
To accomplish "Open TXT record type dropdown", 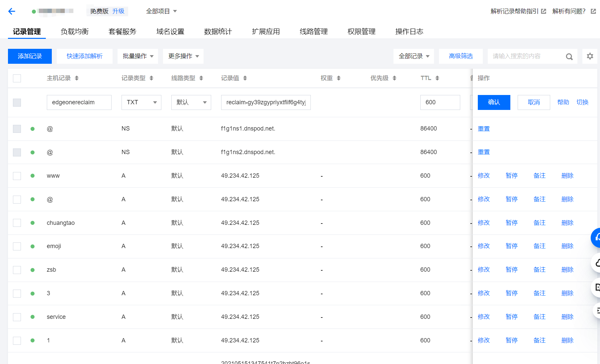I will [141, 102].
